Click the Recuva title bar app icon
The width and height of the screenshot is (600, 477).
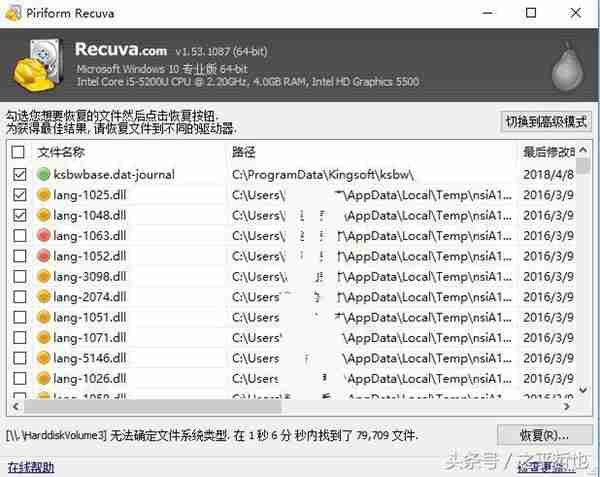pos(13,13)
